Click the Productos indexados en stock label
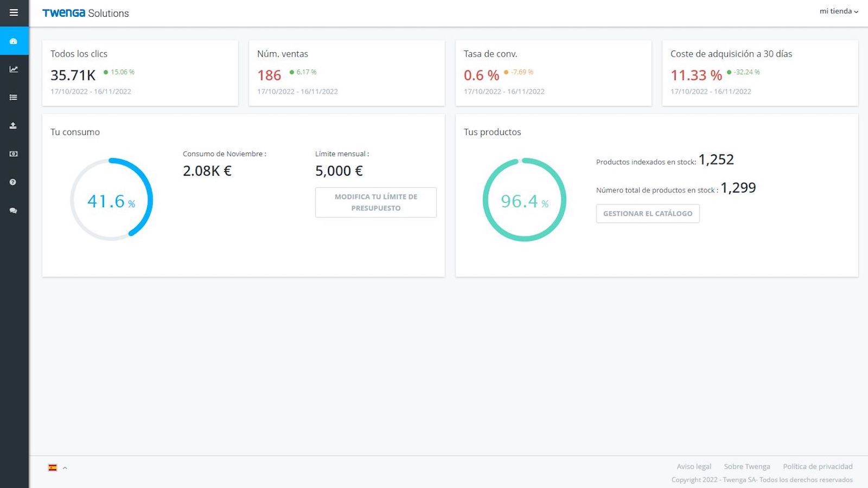The width and height of the screenshot is (868, 488). (646, 162)
